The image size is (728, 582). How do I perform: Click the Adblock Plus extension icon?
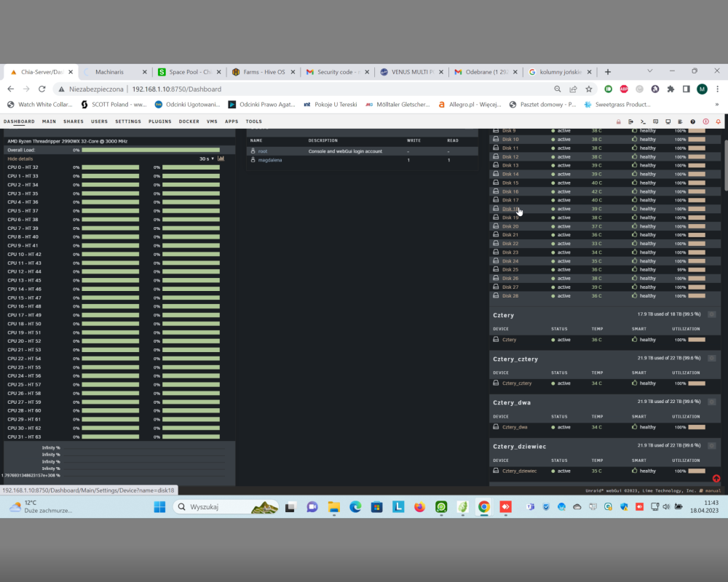tap(624, 89)
